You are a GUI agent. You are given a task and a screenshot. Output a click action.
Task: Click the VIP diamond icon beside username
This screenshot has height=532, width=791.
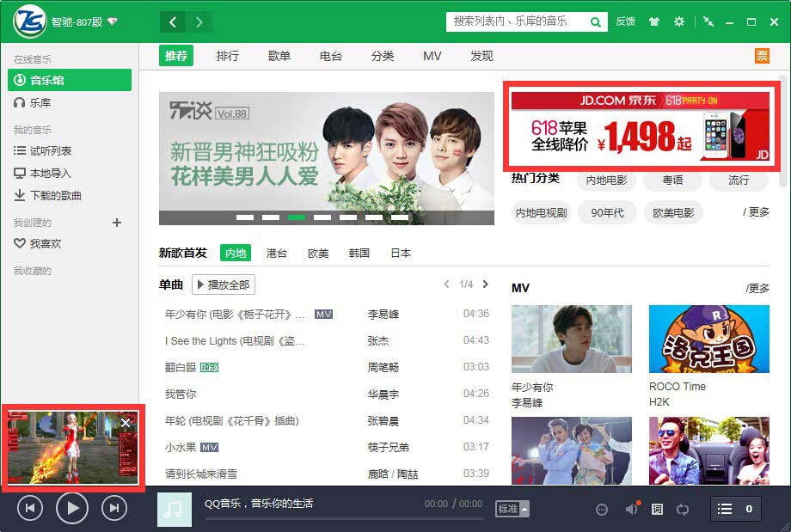112,21
